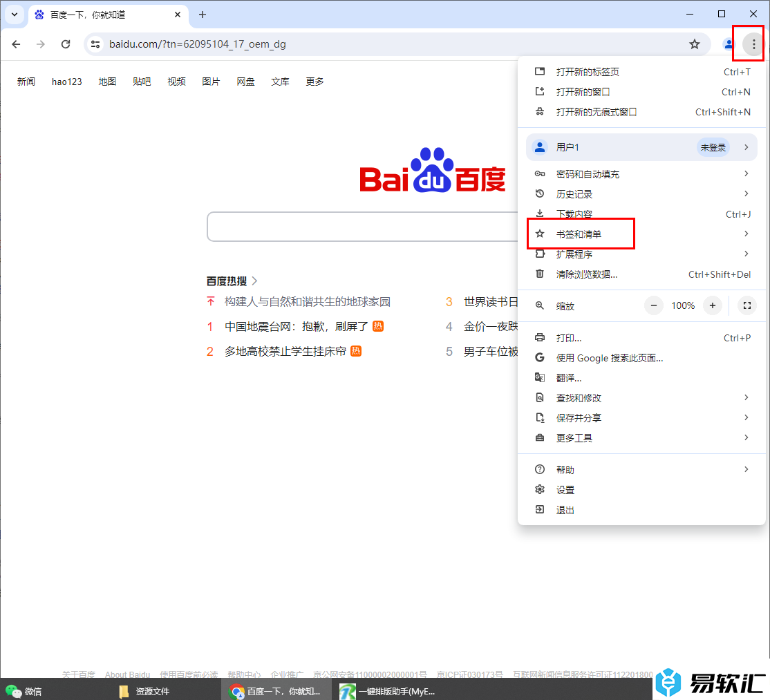Open 百度热搜 heading link
Image resolution: width=770 pixels, height=700 pixels.
coord(232,281)
